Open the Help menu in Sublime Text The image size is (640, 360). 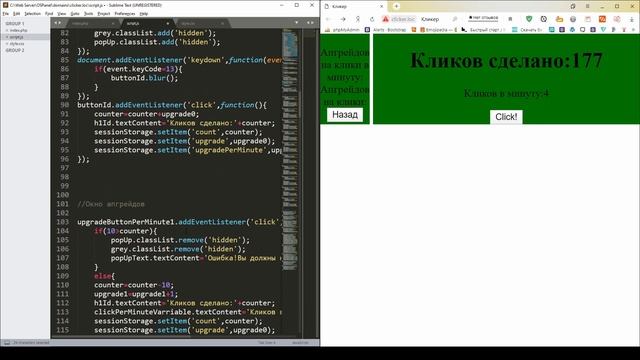(x=144, y=13)
